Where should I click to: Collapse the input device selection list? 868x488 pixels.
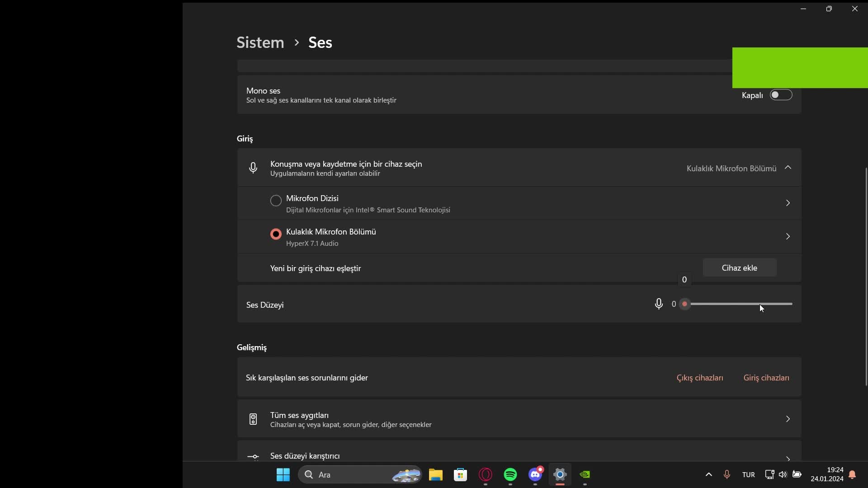(x=788, y=168)
